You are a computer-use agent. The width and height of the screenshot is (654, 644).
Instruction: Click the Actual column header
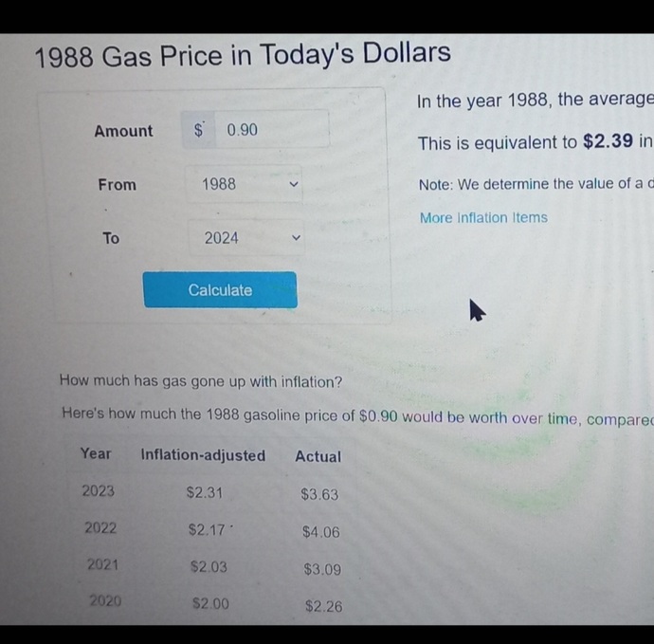318,456
